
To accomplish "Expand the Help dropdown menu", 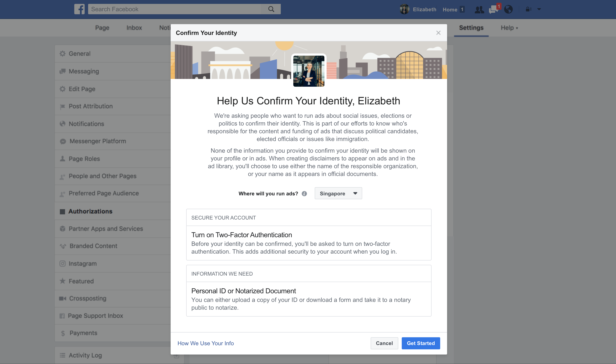I will coord(509,28).
